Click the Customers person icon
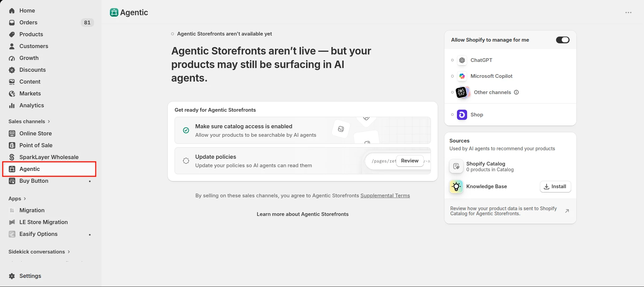The width and height of the screenshot is (644, 287). point(12,46)
